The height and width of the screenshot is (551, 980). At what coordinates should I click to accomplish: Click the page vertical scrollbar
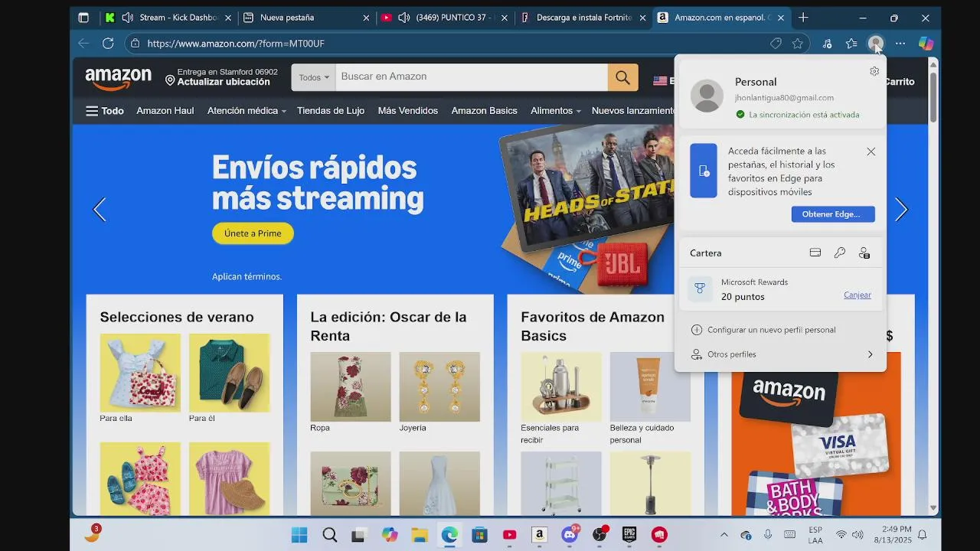933,97
